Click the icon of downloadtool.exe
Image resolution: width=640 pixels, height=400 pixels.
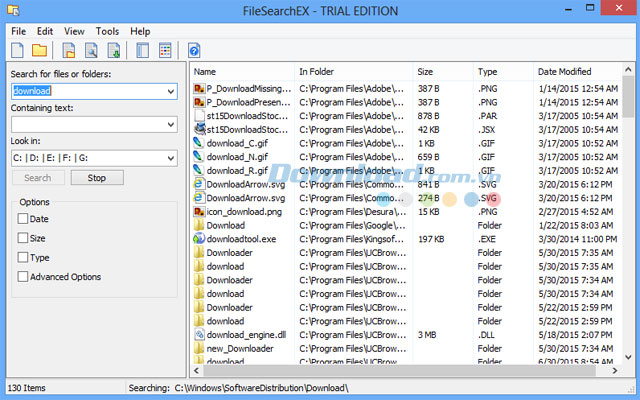click(199, 239)
